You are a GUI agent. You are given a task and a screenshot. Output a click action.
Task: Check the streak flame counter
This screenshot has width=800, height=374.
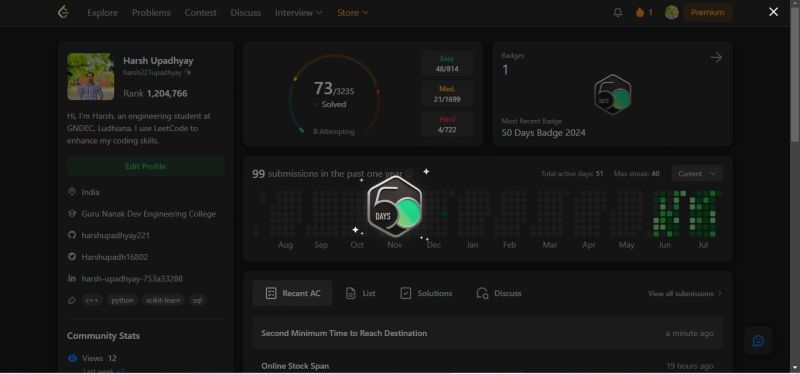point(644,13)
